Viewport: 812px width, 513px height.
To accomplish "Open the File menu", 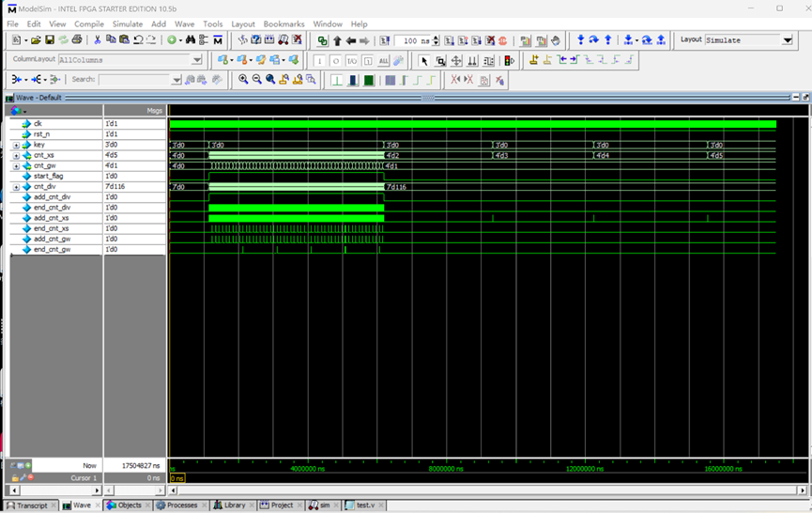I will pos(12,23).
